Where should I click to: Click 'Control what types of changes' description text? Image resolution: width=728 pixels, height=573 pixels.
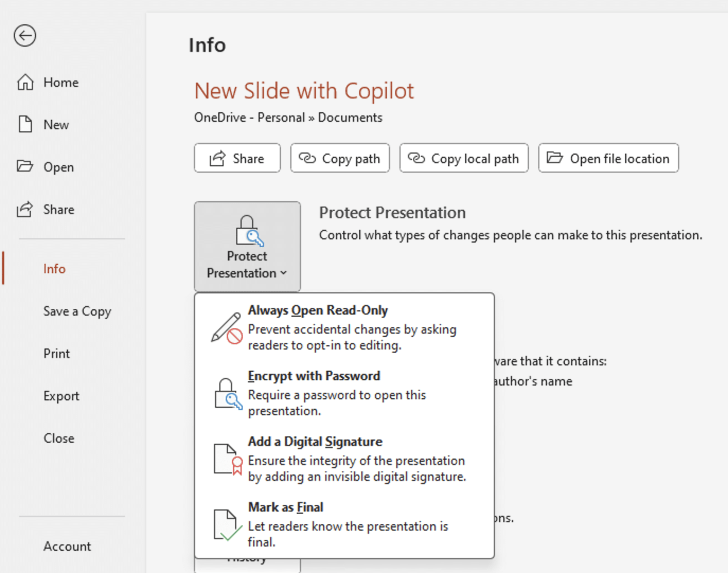(511, 235)
